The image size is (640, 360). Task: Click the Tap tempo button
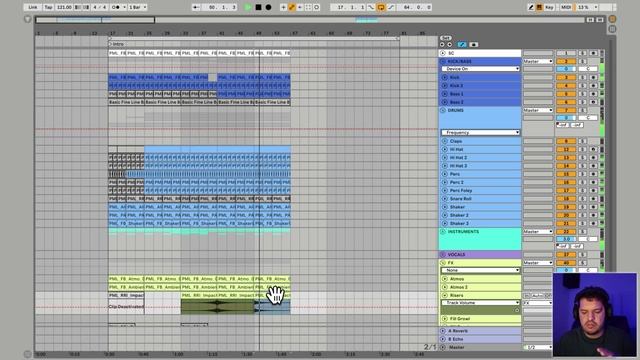click(x=48, y=7)
